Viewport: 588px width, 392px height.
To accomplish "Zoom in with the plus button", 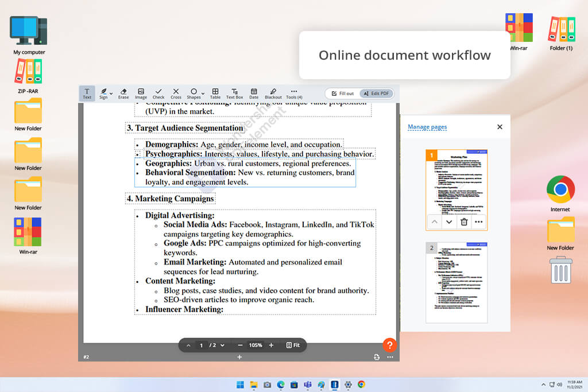I will [271, 345].
